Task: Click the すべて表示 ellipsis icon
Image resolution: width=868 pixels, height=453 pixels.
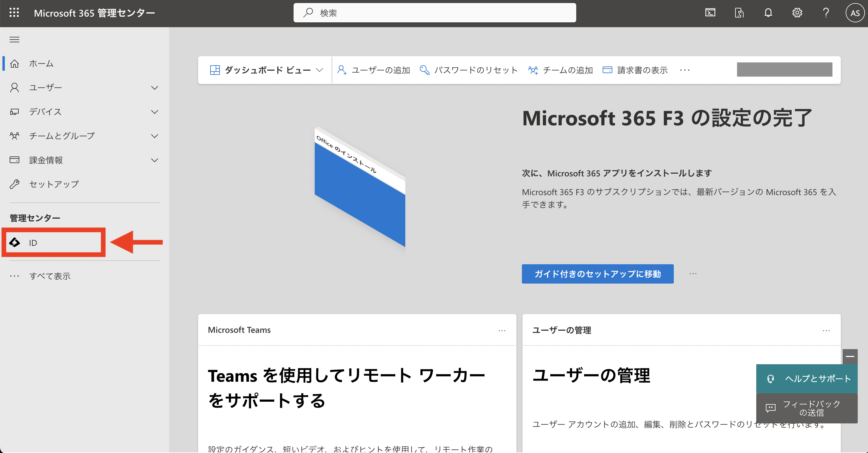Action: (14, 276)
